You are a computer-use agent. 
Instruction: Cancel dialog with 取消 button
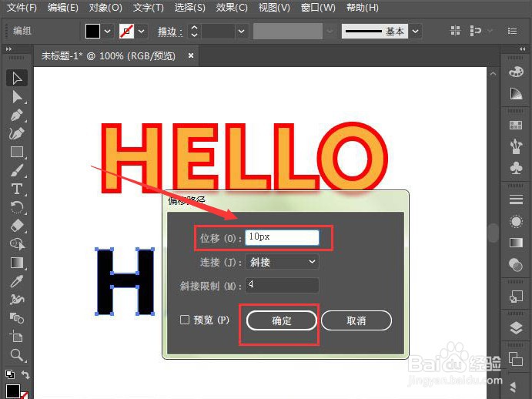tap(356, 320)
